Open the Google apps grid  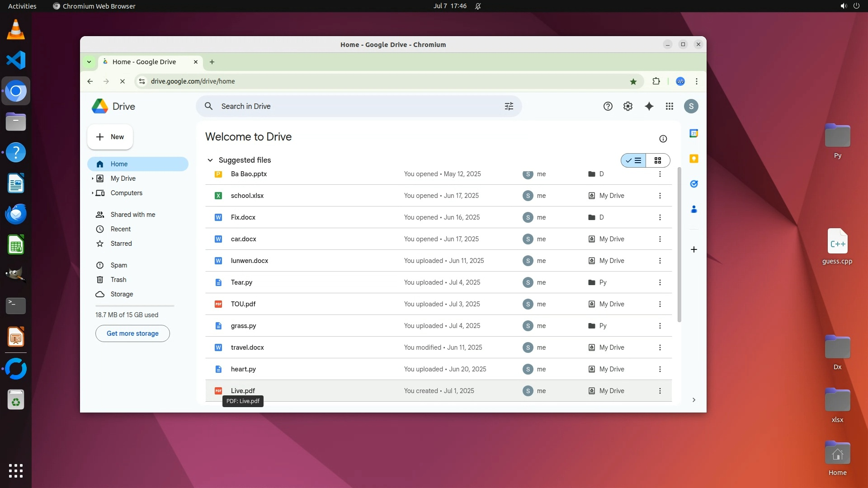tap(670, 106)
